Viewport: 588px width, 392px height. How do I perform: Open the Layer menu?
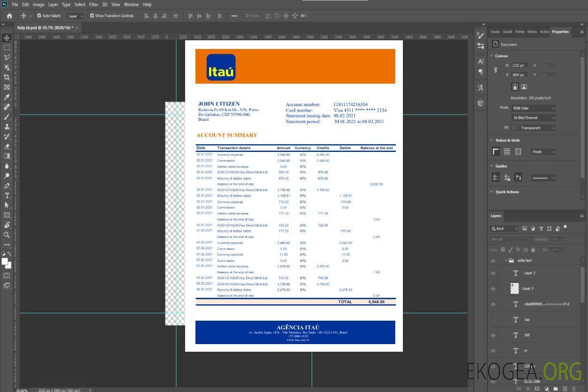(53, 4)
